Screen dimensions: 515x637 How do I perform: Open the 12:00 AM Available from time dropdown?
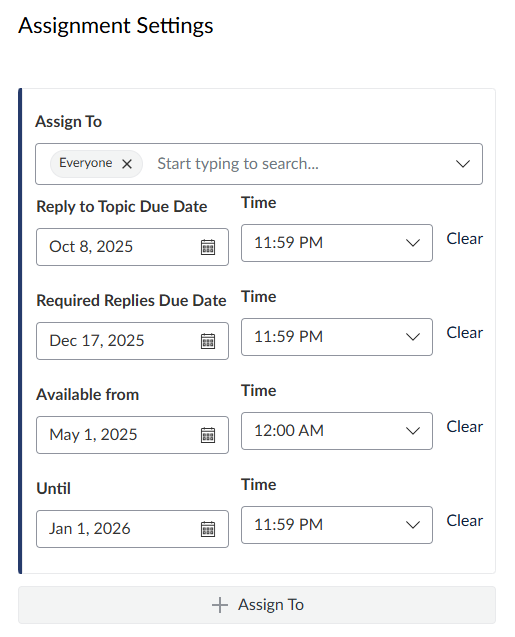tap(337, 431)
